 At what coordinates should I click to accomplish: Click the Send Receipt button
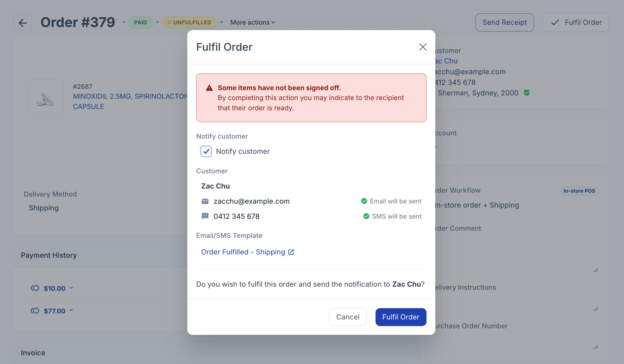pos(504,23)
